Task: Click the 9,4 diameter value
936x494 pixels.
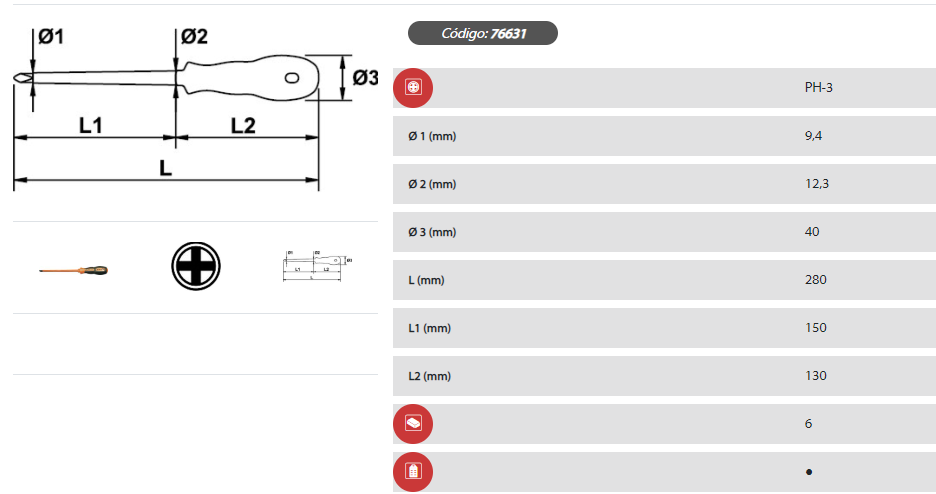Action: (x=813, y=136)
